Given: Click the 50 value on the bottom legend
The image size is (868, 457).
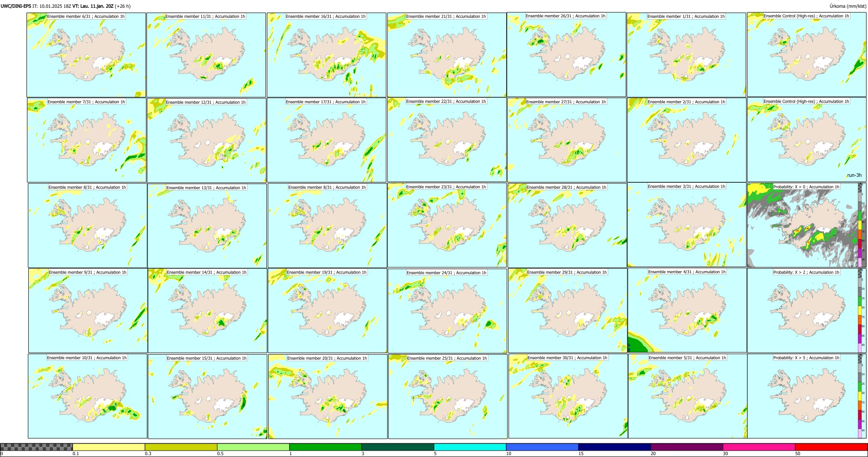Looking at the screenshot, I should (798, 454).
